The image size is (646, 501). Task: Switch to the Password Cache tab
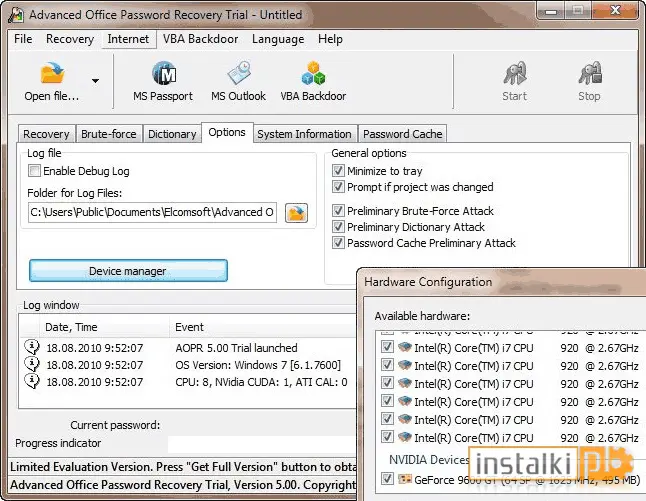pos(403,134)
